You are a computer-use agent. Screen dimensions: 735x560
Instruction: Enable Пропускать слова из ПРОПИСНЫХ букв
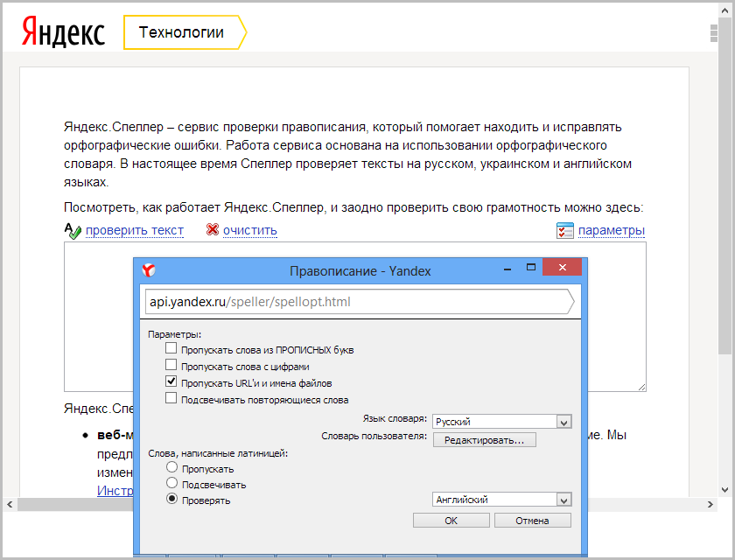[171, 348]
